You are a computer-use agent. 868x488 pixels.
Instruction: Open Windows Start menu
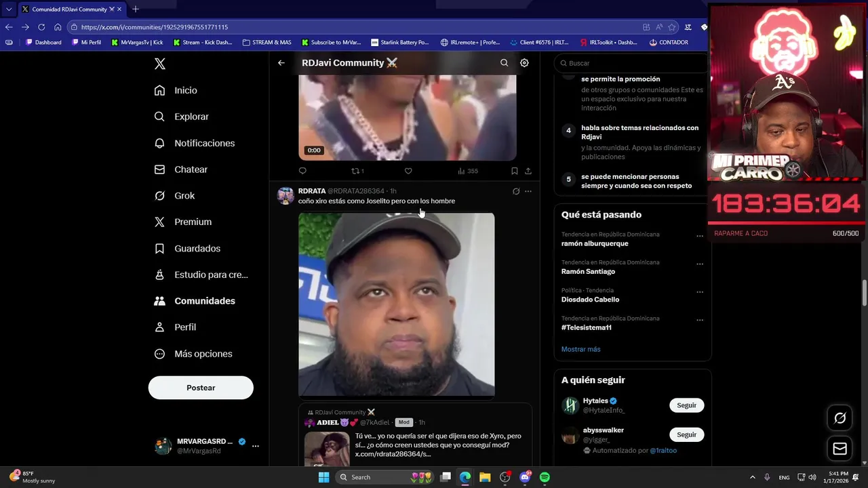(323, 477)
